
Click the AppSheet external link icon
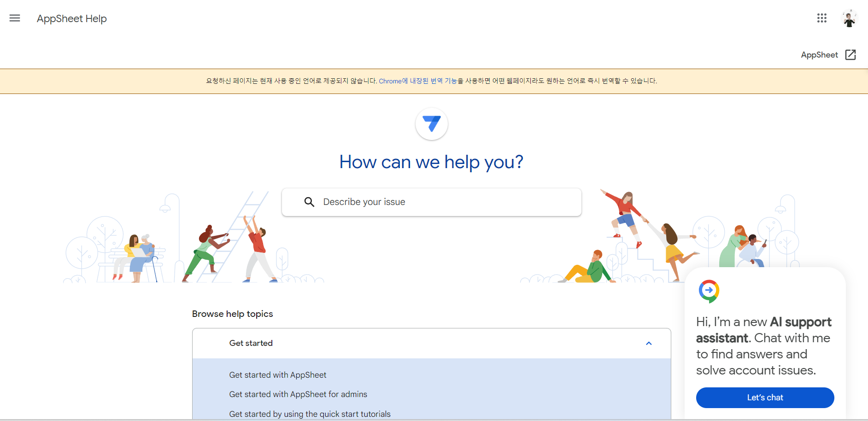coord(850,55)
